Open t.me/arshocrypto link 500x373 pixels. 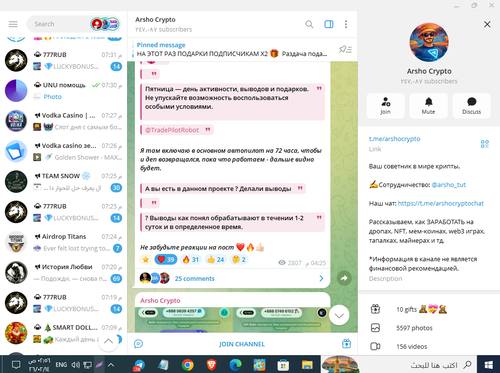tap(394, 139)
